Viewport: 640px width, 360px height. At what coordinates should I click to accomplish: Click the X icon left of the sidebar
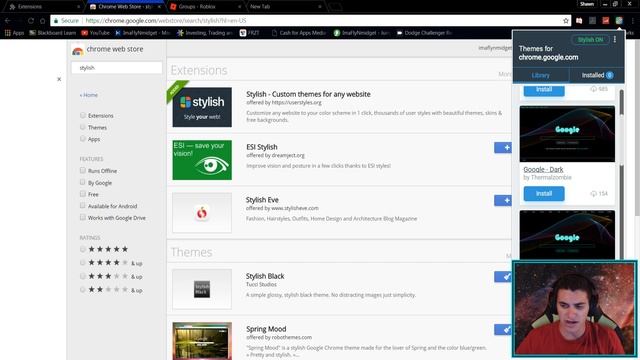point(59,79)
